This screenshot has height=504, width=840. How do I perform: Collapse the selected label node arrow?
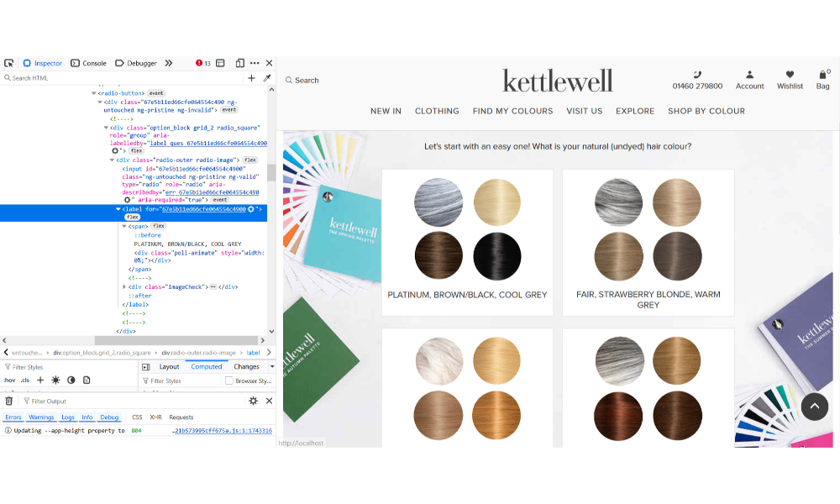click(x=118, y=209)
